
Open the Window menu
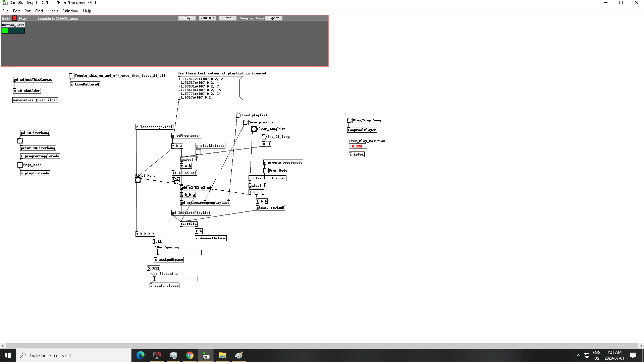coord(71,11)
